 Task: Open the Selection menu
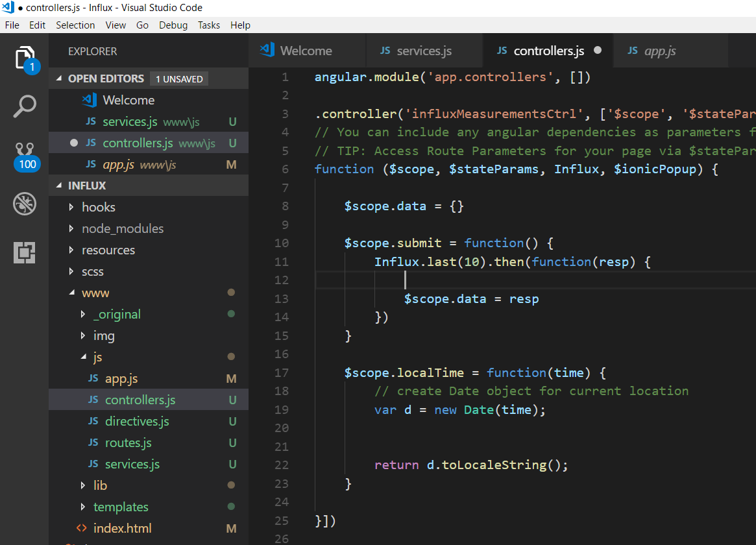pyautogui.click(x=75, y=25)
